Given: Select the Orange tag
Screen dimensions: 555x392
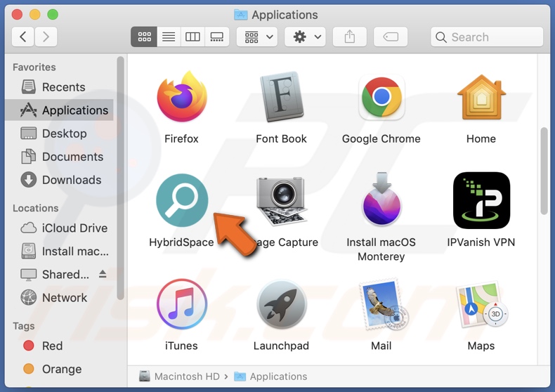Looking at the screenshot, I should (x=60, y=369).
